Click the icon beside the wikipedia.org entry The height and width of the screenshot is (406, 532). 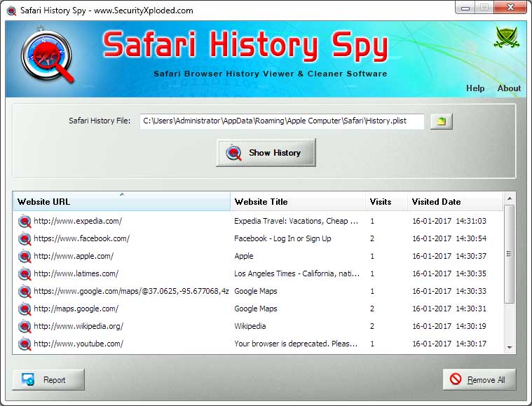25,326
